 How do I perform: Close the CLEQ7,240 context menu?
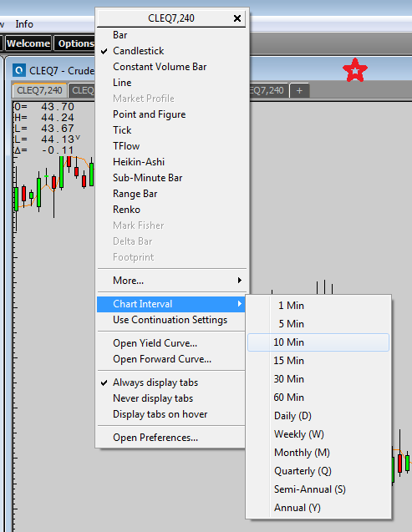point(237,18)
